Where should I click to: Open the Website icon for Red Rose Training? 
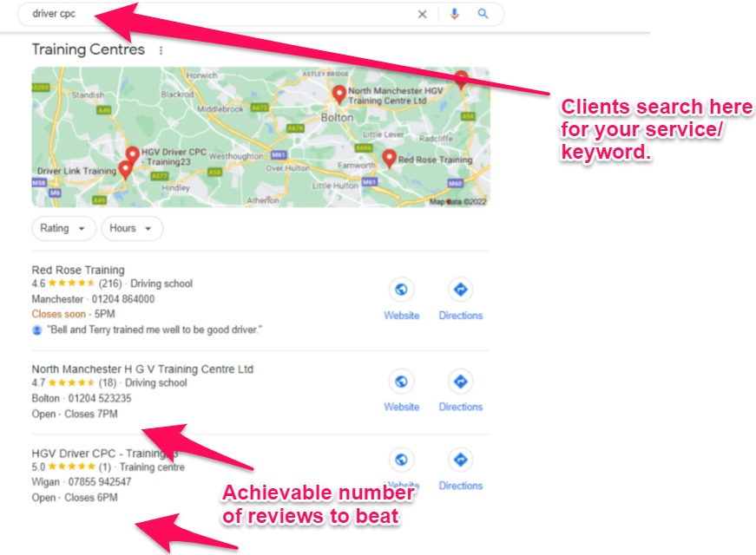pyautogui.click(x=401, y=290)
